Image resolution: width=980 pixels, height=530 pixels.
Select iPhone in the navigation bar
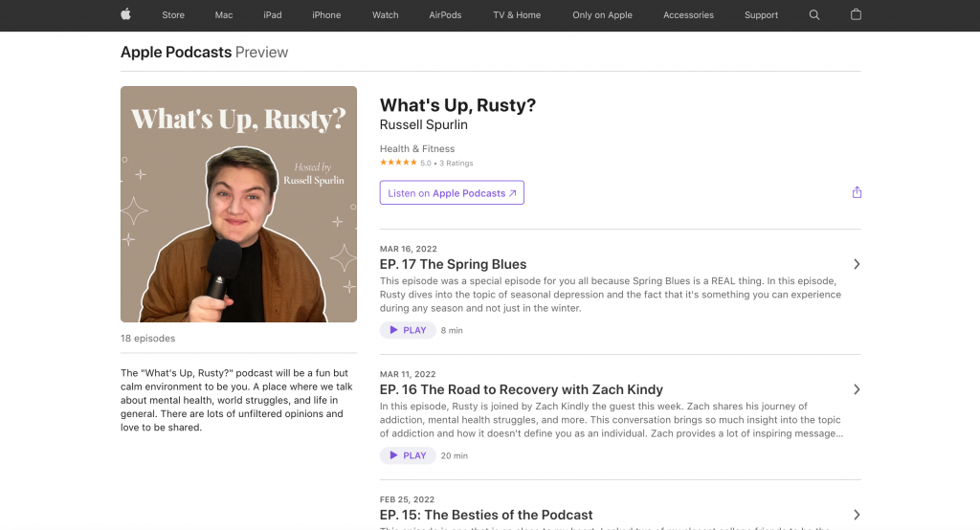(326, 15)
